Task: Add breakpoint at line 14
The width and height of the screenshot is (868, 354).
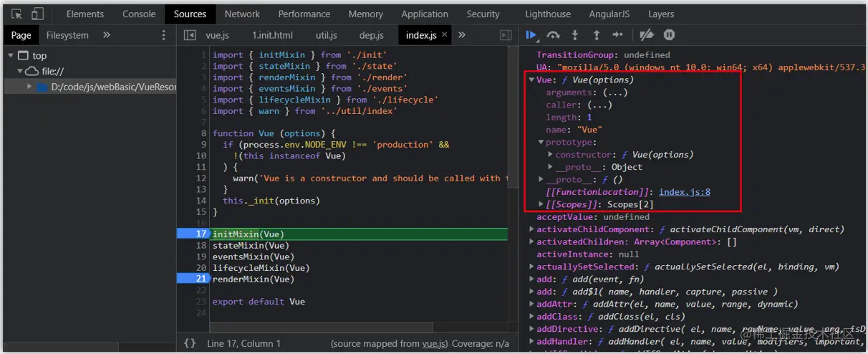Action: pos(200,201)
